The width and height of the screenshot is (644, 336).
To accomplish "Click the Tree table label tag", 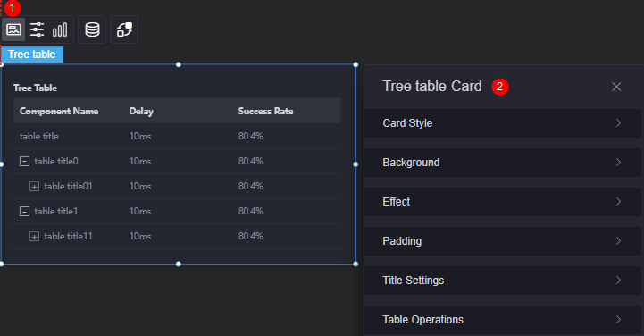I will pyautogui.click(x=32, y=55).
